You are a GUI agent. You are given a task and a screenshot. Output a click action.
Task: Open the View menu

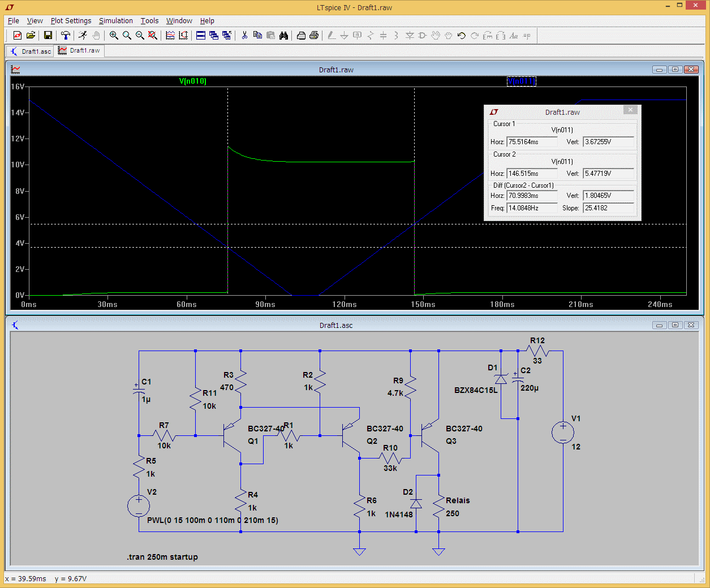point(35,20)
